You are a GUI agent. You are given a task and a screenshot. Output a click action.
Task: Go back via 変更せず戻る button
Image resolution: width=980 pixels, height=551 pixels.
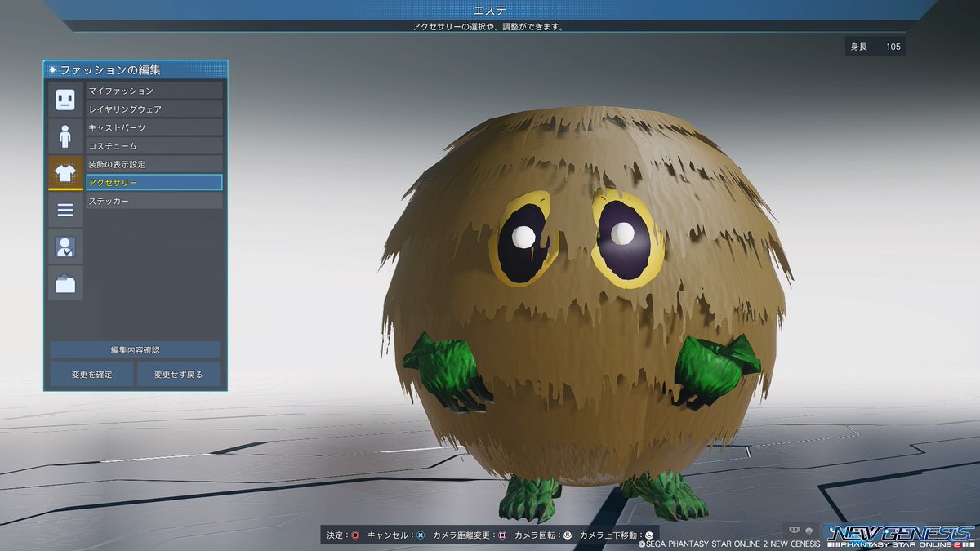click(x=178, y=375)
